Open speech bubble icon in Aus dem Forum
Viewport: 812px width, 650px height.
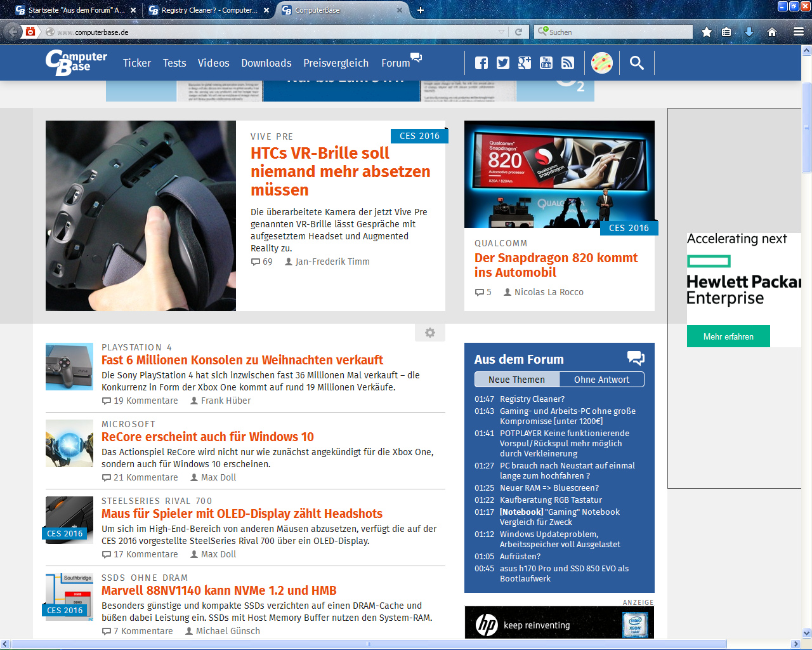coord(636,358)
